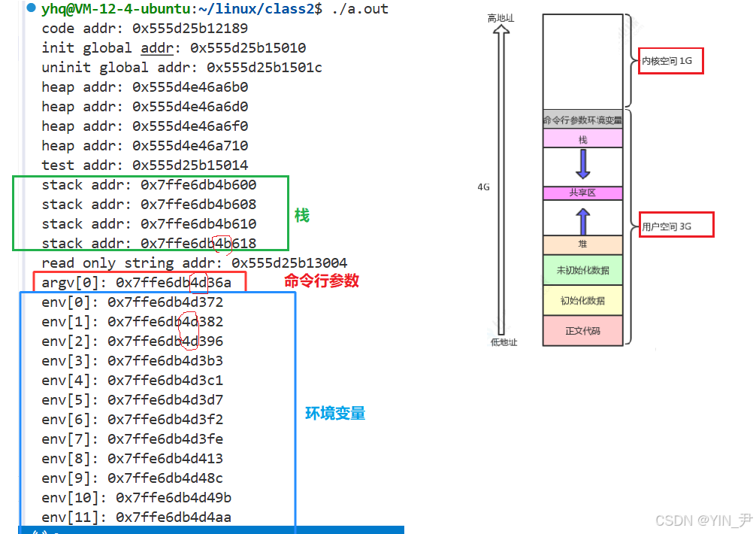Image resolution: width=756 pixels, height=534 pixels.
Task: Click the env[3] address line
Action: [132, 361]
